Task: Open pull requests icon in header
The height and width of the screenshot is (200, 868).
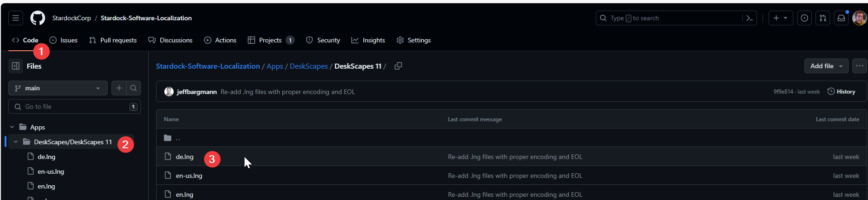Action: coord(823,18)
